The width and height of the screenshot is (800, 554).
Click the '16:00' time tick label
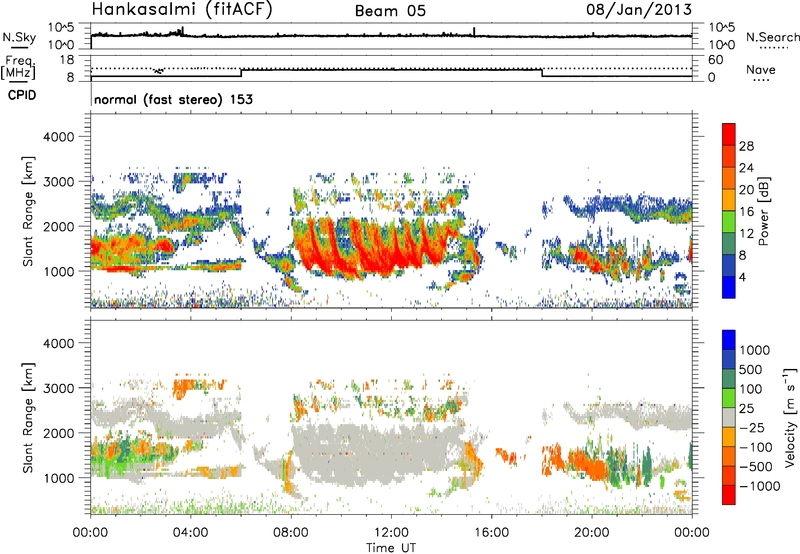491,533
